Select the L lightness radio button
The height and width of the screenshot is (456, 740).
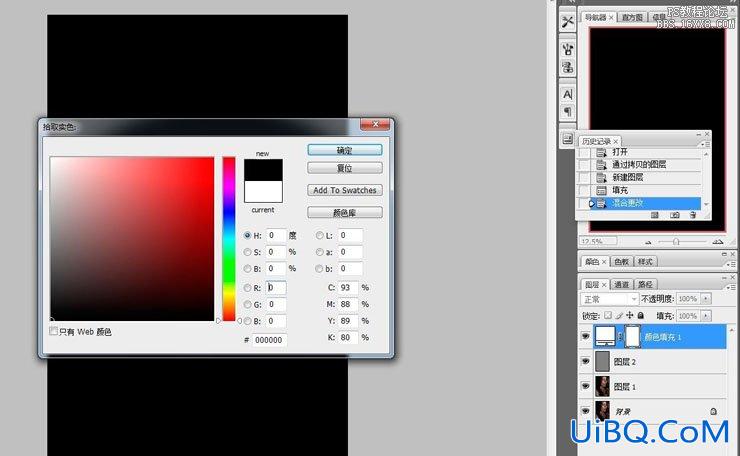320,235
